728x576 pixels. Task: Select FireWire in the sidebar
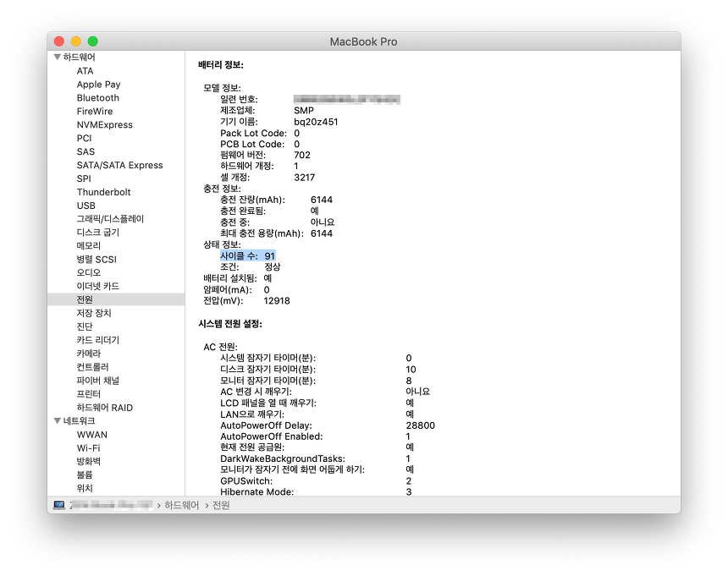95,112
